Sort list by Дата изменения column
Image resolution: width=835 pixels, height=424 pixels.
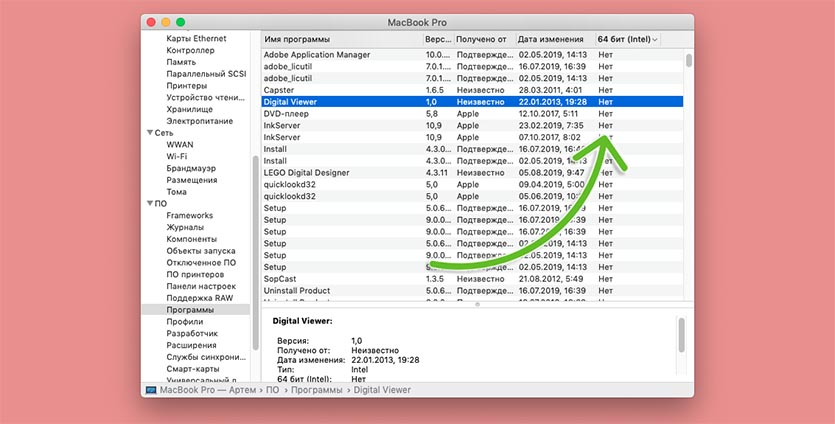click(553, 39)
